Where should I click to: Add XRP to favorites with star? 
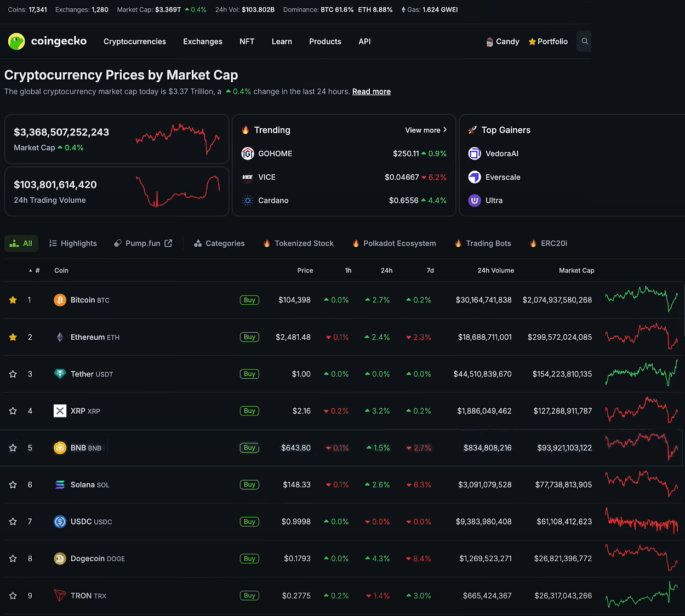point(13,411)
